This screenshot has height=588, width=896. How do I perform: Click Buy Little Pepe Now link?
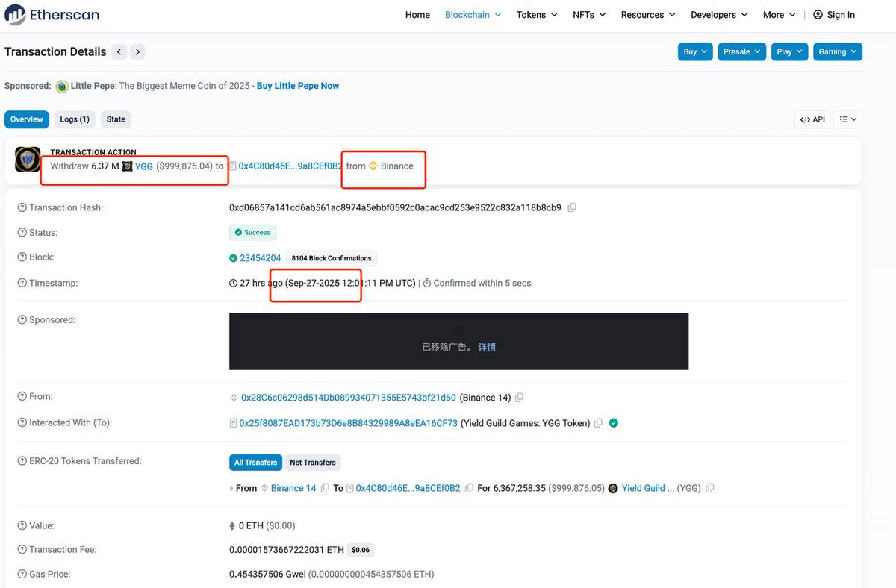(x=298, y=86)
